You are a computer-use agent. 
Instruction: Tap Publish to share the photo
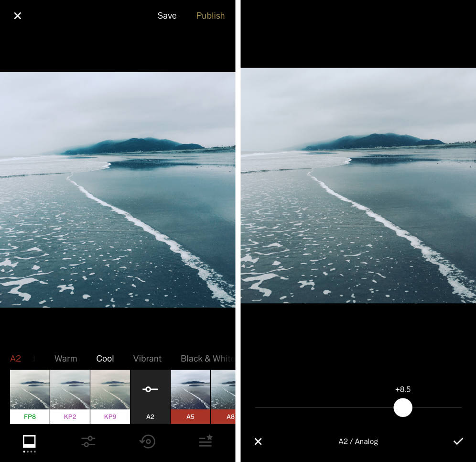tap(210, 16)
